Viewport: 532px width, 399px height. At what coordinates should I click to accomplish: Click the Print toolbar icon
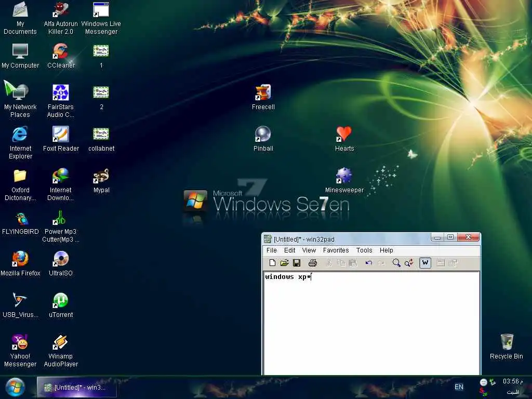click(312, 262)
